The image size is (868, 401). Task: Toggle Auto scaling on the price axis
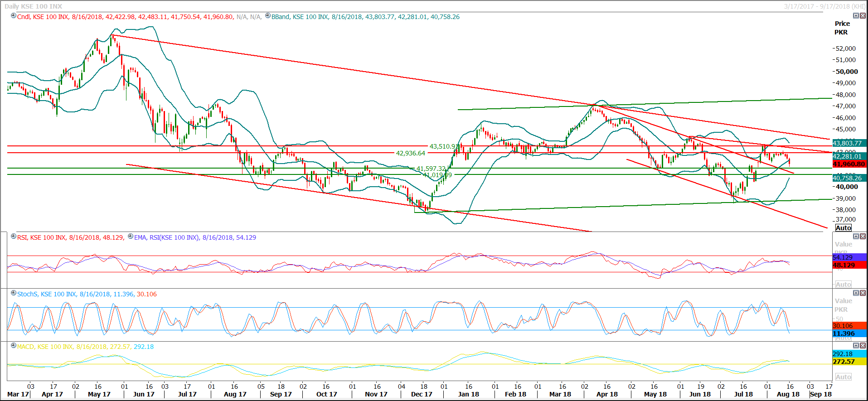843,228
